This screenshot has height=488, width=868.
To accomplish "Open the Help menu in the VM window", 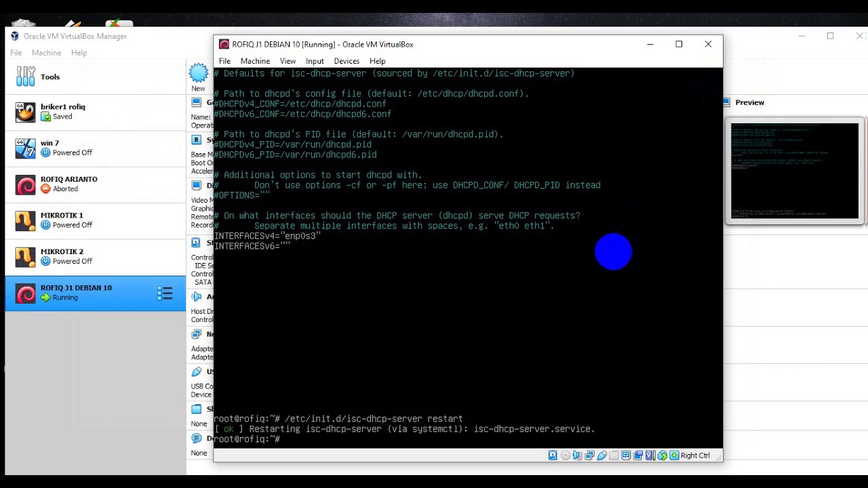I will (377, 61).
